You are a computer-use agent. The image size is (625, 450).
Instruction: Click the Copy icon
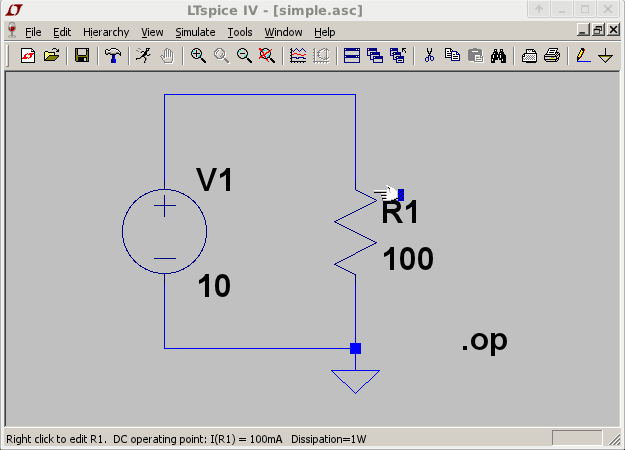pyautogui.click(x=452, y=55)
